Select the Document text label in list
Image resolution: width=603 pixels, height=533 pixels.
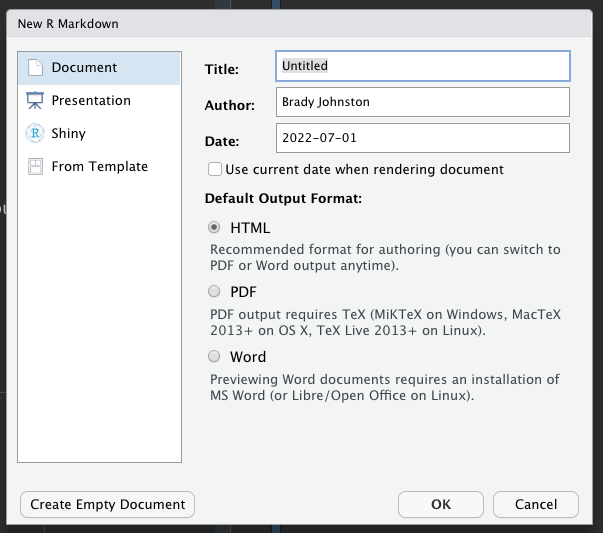(84, 68)
